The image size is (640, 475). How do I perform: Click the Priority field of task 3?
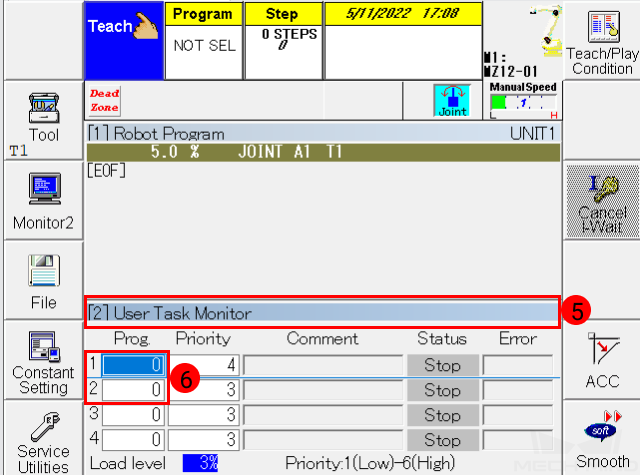tap(203, 415)
